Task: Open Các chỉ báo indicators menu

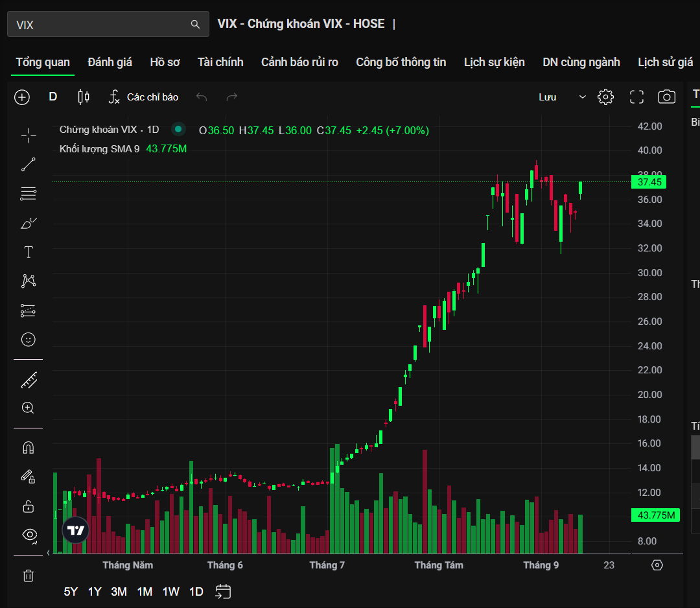Action: pos(144,97)
